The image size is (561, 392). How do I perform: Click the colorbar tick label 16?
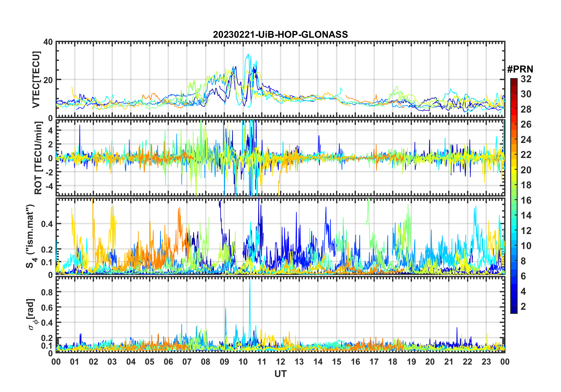click(526, 200)
